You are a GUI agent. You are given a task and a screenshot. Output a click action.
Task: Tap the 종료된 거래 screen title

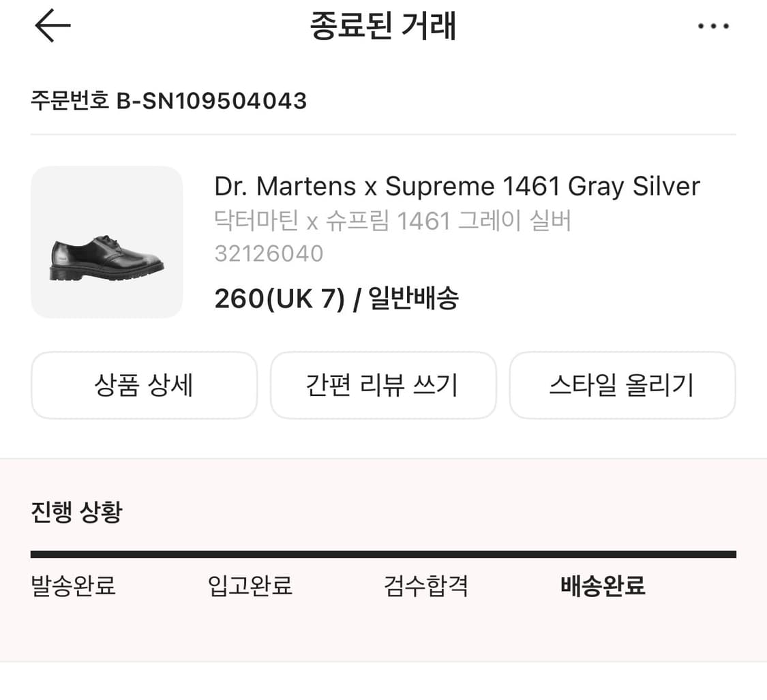383,26
